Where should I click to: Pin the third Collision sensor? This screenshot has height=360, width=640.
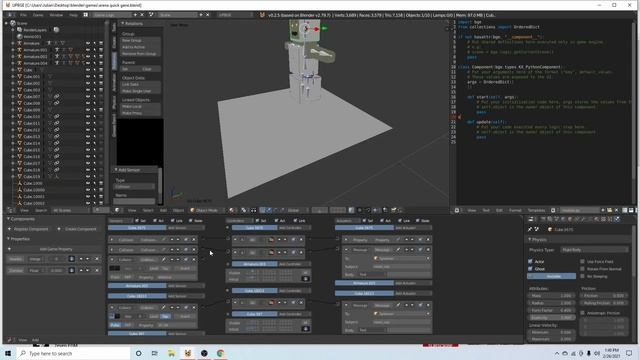point(164,259)
